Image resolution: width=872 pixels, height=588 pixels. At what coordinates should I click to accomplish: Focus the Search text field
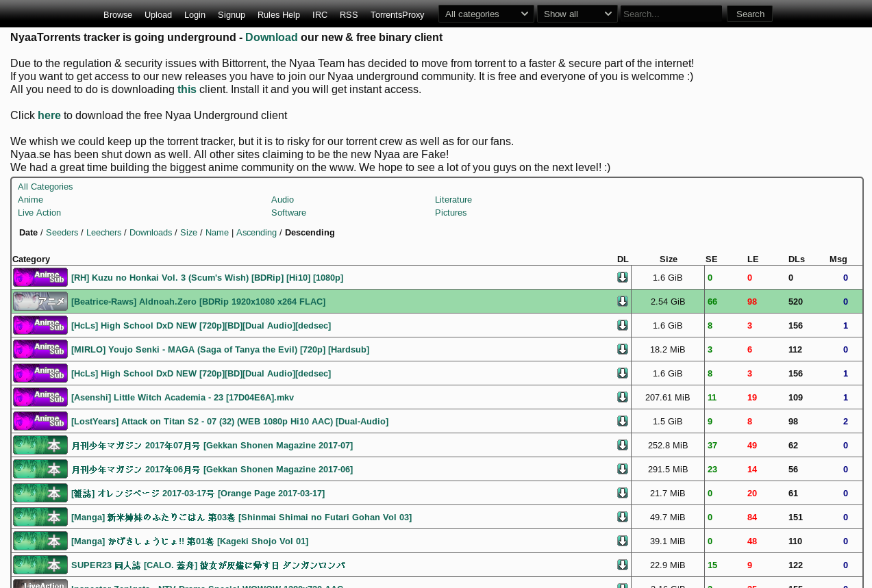(x=671, y=14)
